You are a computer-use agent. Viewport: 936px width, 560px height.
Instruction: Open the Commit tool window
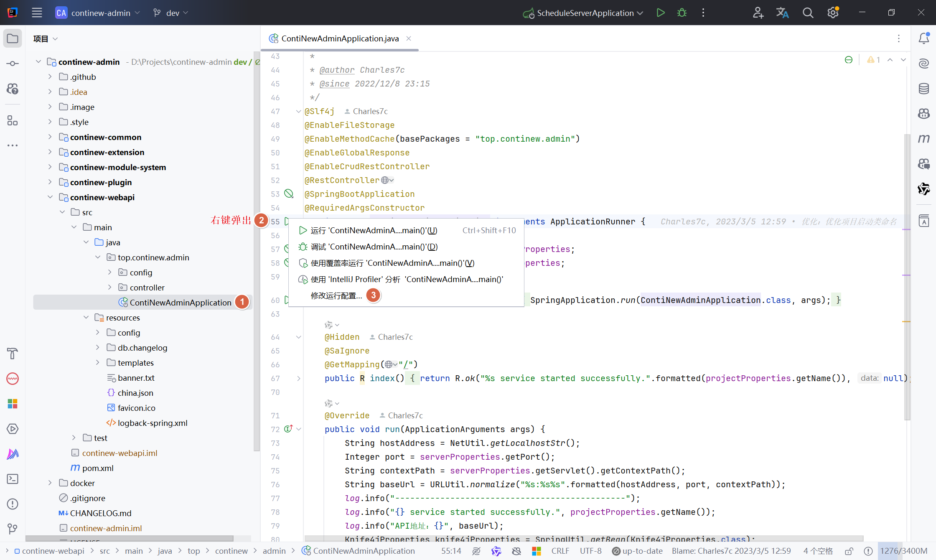click(13, 64)
